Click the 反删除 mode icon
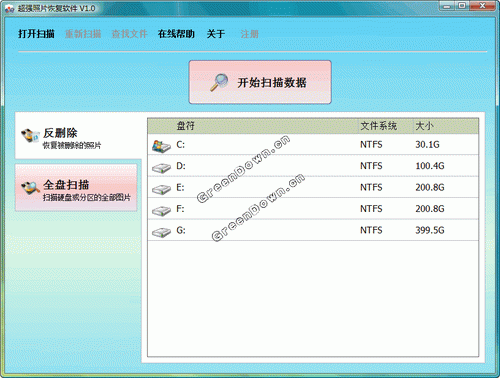The width and height of the screenshot is (500, 378). [30, 136]
